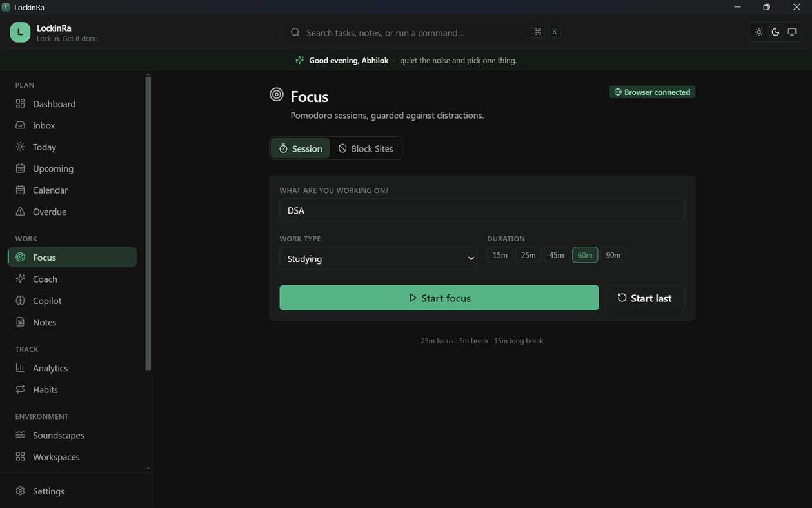Go to Today view
The image size is (812, 508).
[72, 147]
